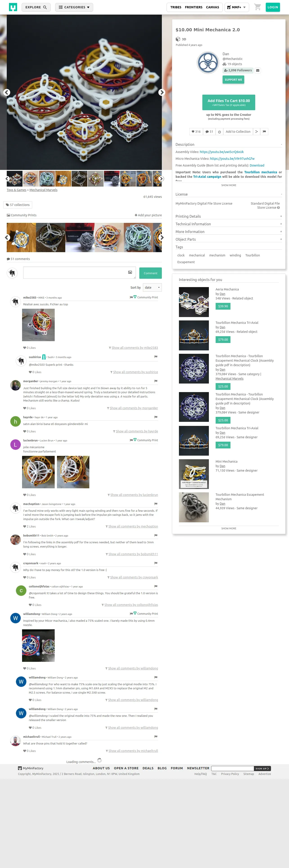Screen dimensions: 289x868
Task: Expand the Technical Information section
Action: [228, 224]
